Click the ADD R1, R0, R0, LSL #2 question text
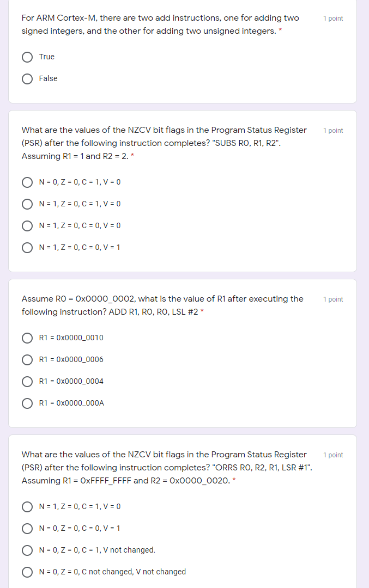 pos(162,305)
